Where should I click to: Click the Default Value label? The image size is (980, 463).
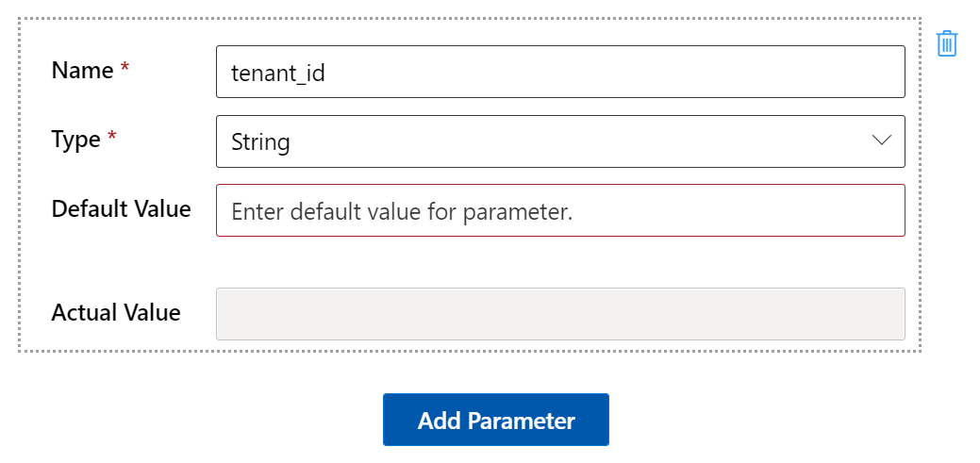pyautogui.click(x=121, y=208)
